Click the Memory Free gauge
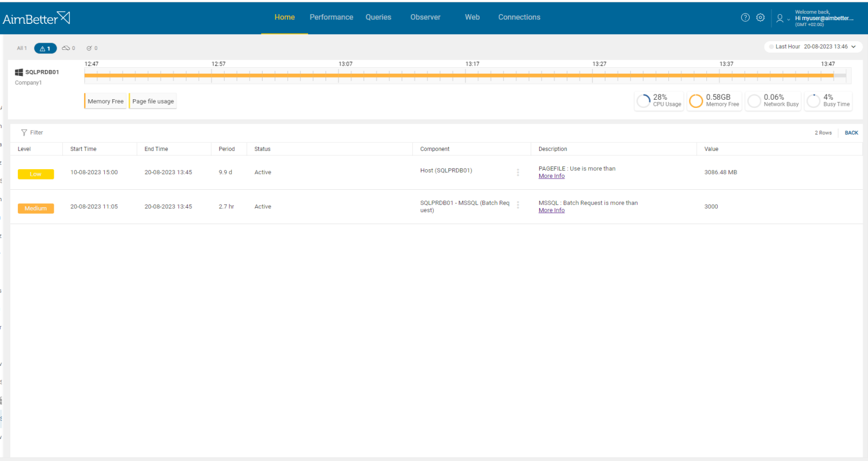 (x=714, y=101)
